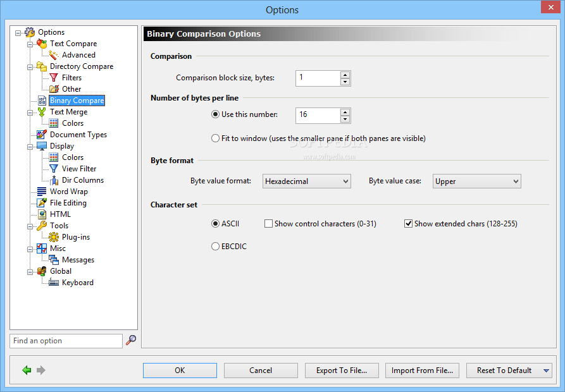Click the Misc checkmark icon
Image resolution: width=565 pixels, height=392 pixels.
coord(42,248)
